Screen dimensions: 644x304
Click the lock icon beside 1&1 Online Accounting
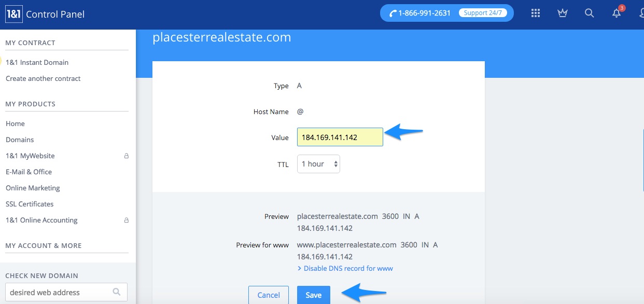point(126,220)
